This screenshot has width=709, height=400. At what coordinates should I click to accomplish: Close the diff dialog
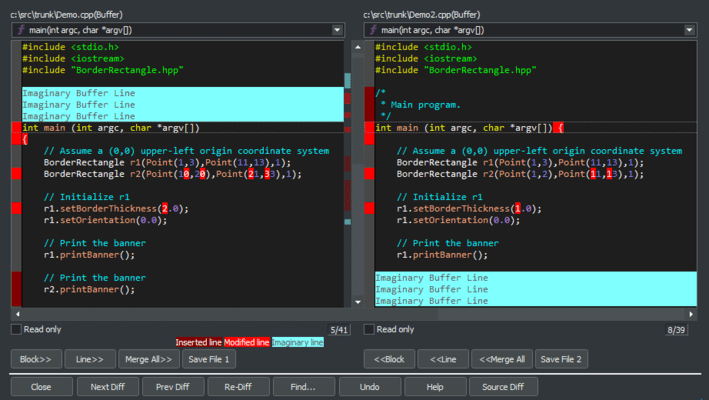coord(41,387)
